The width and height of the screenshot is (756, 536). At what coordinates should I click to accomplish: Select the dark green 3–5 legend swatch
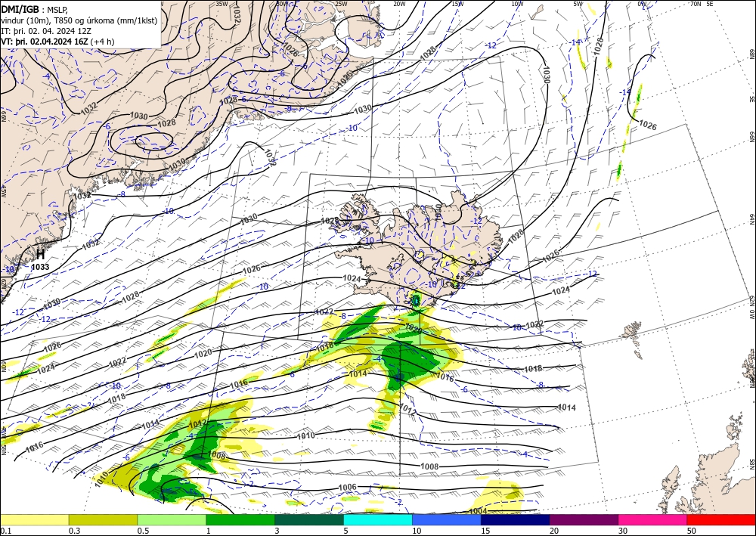click(309, 519)
